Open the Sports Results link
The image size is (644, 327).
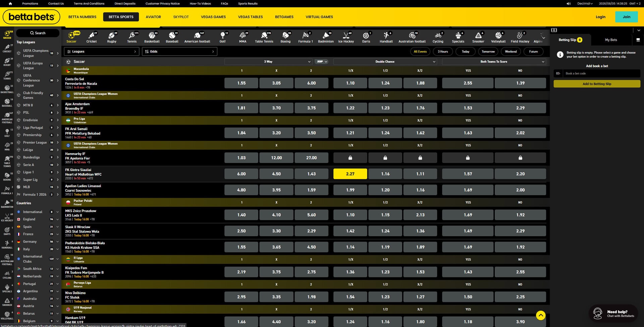point(248,4)
